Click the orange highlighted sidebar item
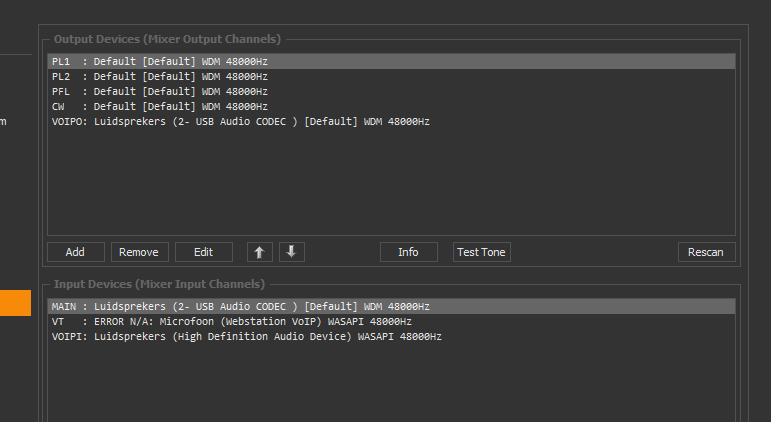Viewport: 771px width, 422px height. 15,303
